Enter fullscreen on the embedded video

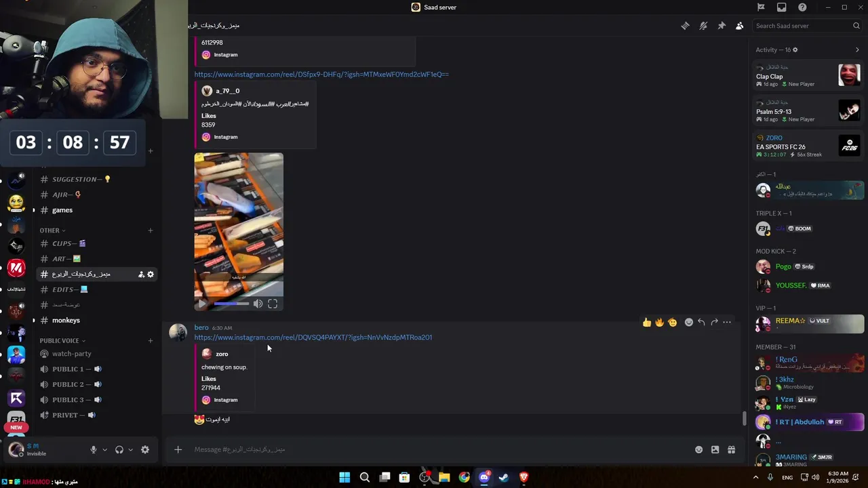pyautogui.click(x=273, y=304)
